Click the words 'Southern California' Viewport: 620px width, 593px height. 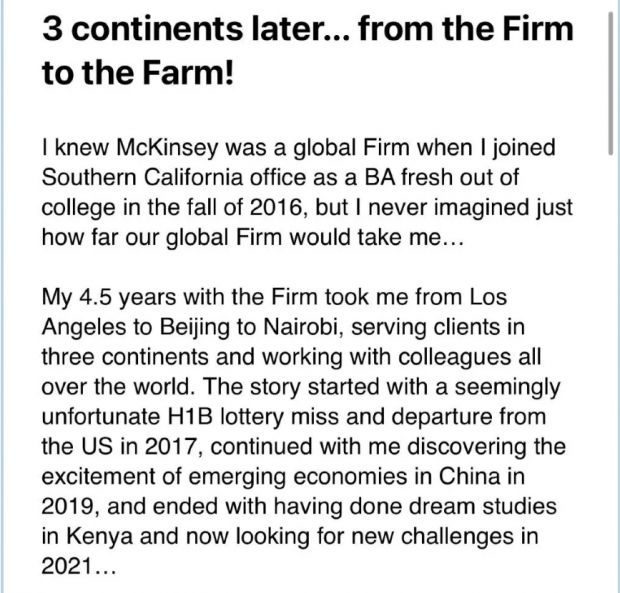point(142,177)
